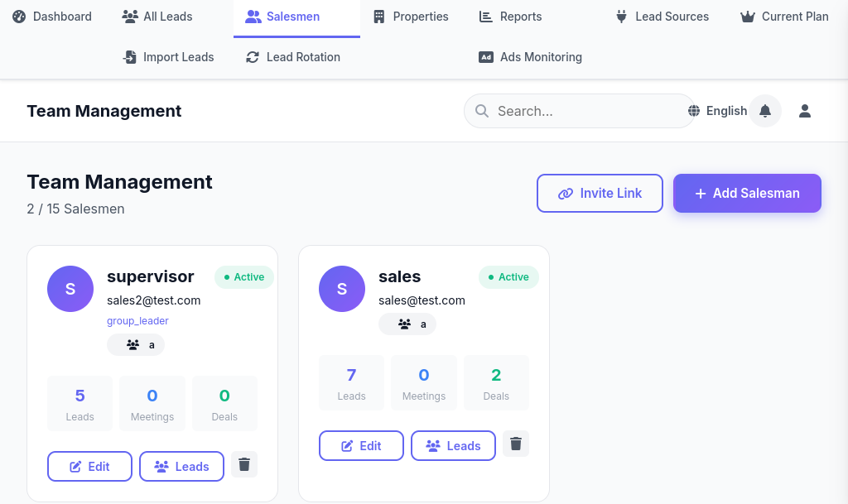Navigate to Reports
Screen dimensions: 848x504
(x=511, y=17)
